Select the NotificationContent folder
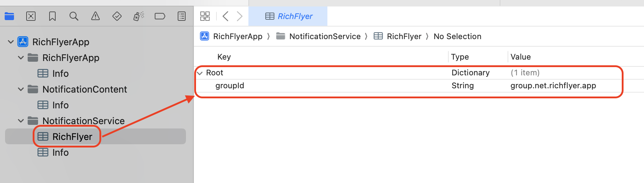 77,89
